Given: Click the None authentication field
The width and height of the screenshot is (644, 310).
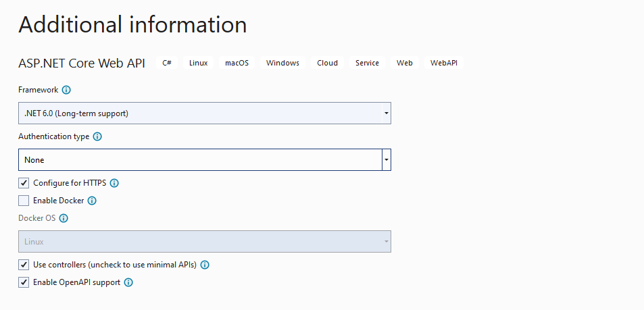Looking at the screenshot, I should pyautogui.click(x=200, y=159).
